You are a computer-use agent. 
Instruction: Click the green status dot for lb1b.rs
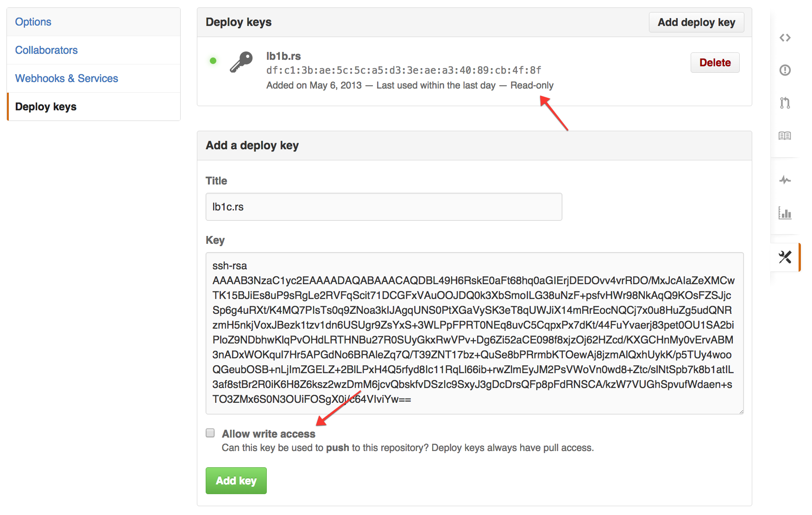pyautogui.click(x=213, y=61)
